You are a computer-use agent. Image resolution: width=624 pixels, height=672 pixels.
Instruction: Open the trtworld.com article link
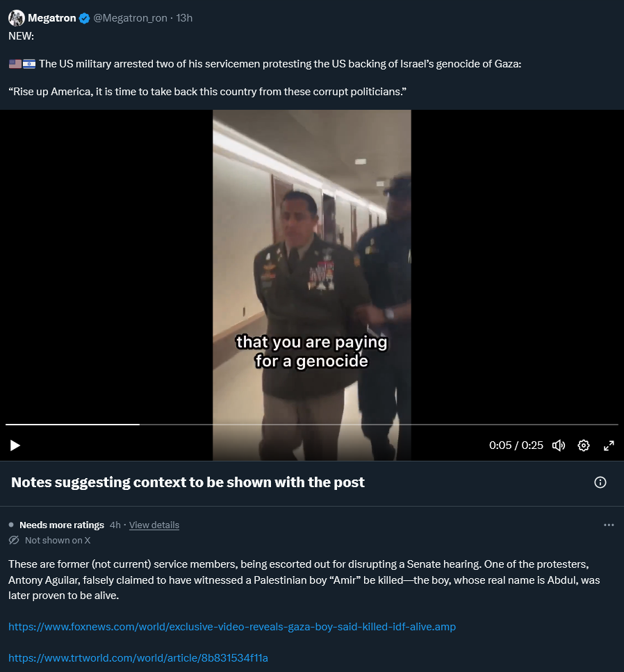[x=138, y=658]
